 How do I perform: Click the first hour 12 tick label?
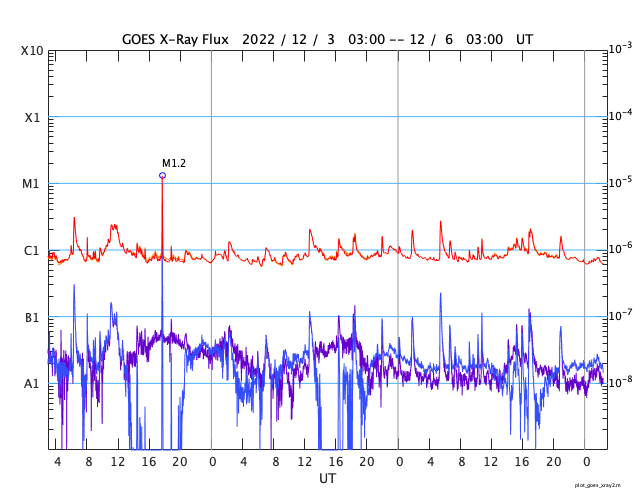[x=118, y=462]
